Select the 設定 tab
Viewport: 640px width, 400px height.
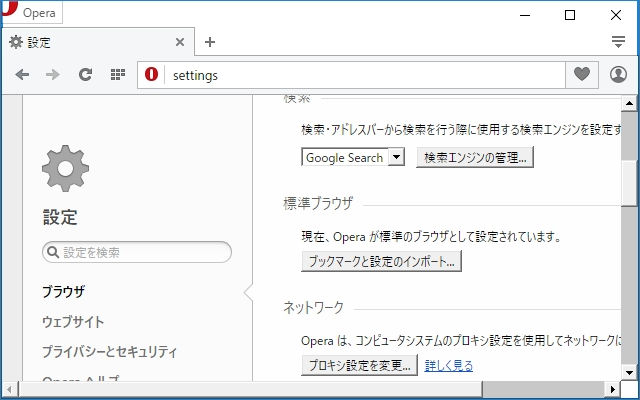point(98,42)
